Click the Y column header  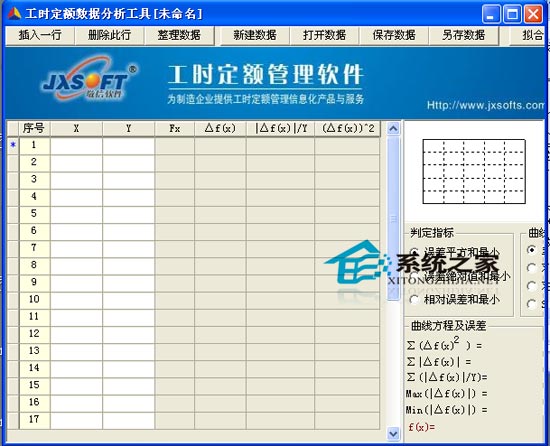pos(129,128)
